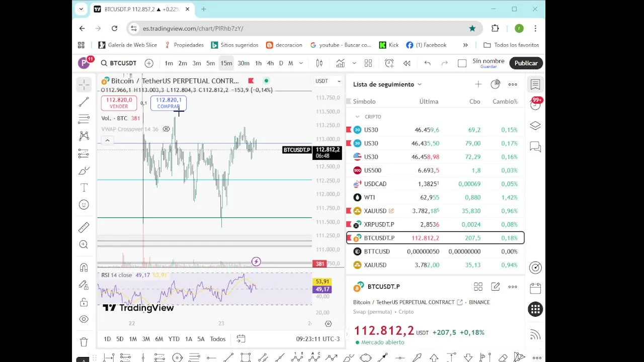Open the BTCUSDT.P details edit icon

click(495, 287)
